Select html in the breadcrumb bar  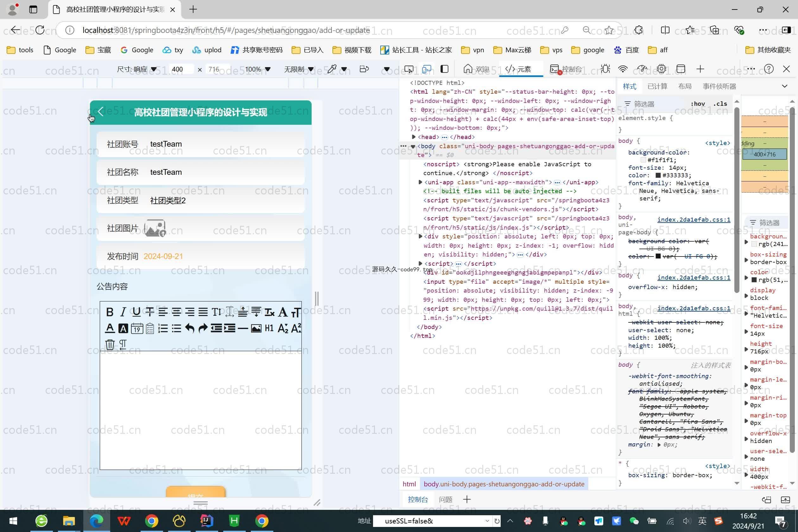click(x=409, y=484)
